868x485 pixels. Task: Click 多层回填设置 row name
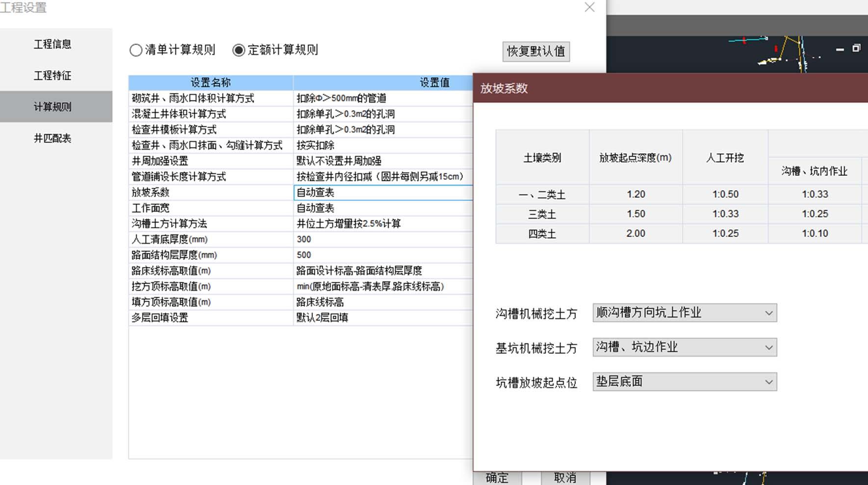pos(160,318)
